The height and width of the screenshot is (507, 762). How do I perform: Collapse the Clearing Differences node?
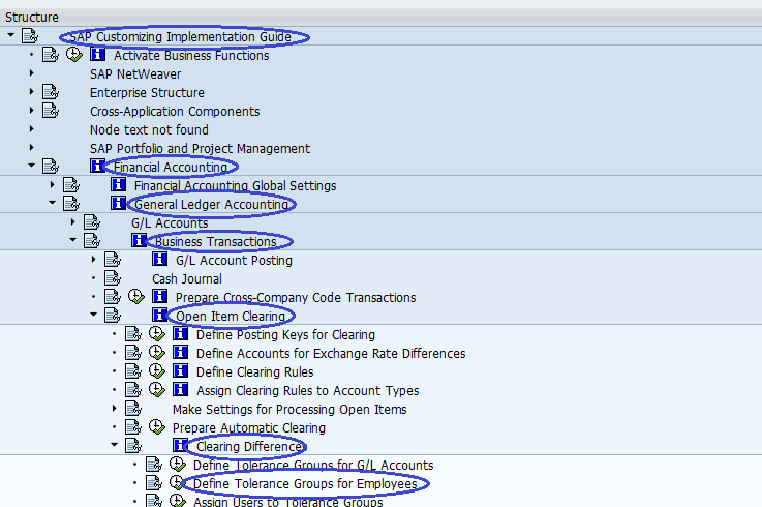(x=115, y=444)
